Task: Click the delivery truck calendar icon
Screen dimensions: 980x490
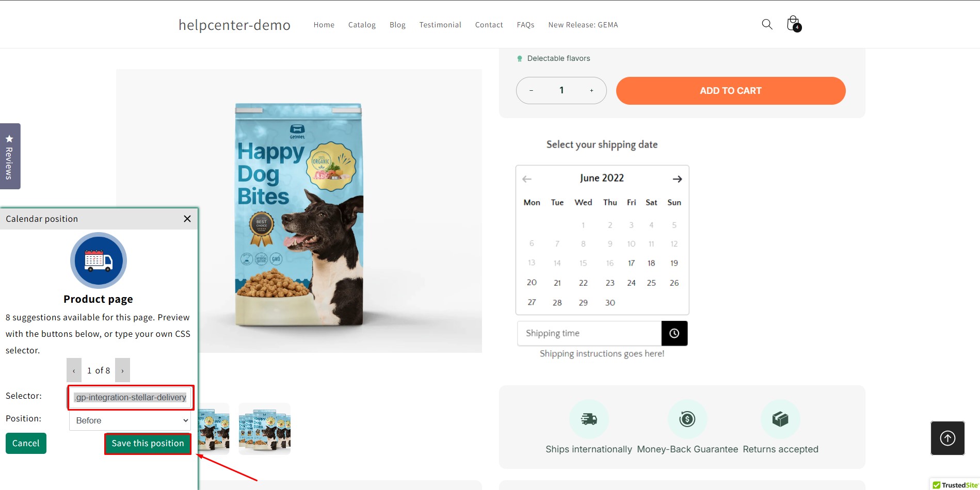Action: point(99,260)
